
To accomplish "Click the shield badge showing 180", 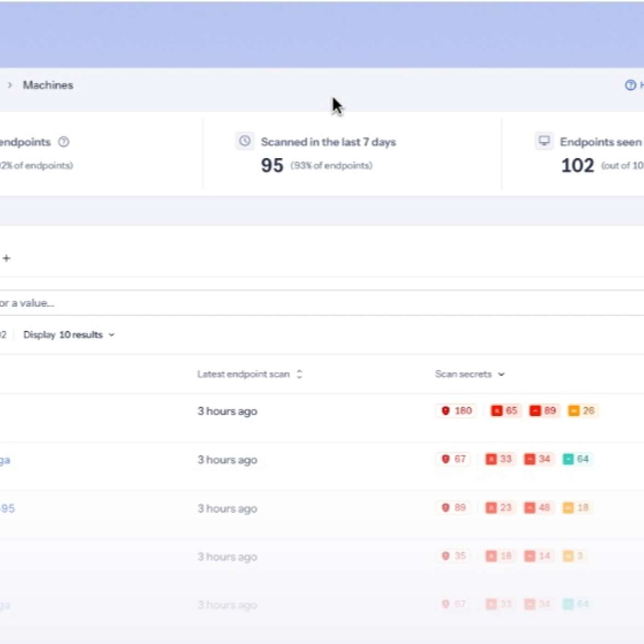I will click(x=456, y=410).
